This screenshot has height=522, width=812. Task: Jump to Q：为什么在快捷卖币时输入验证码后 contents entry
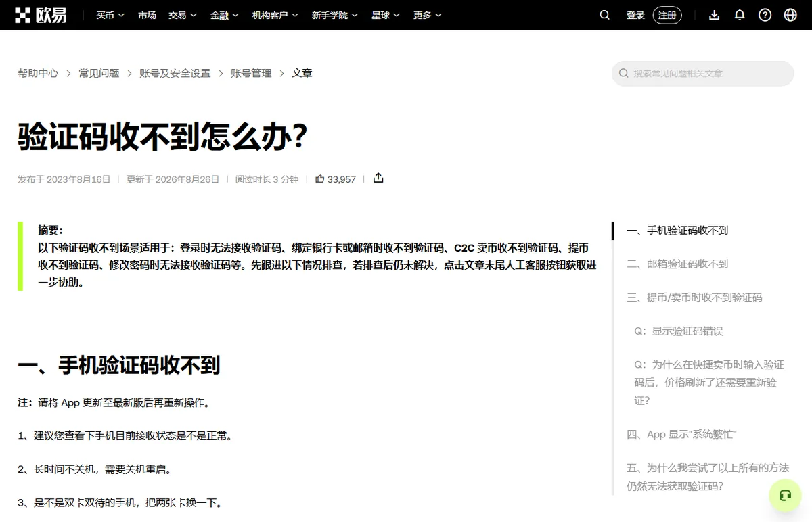[709, 382]
